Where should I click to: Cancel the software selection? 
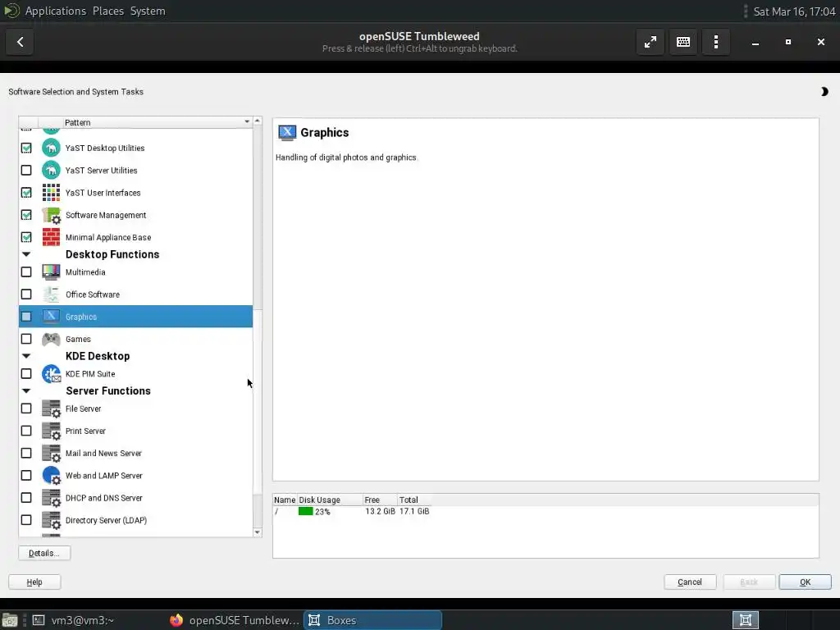[690, 582]
